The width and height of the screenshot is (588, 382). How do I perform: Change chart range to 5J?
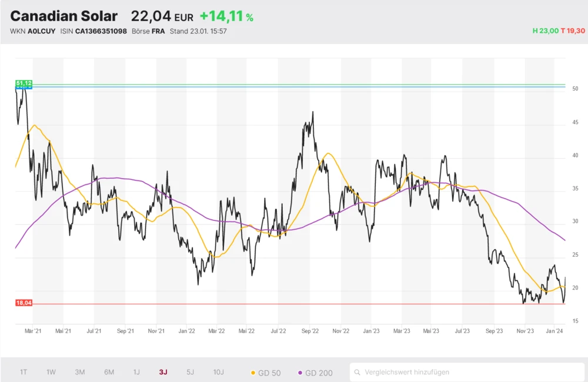[190, 372]
